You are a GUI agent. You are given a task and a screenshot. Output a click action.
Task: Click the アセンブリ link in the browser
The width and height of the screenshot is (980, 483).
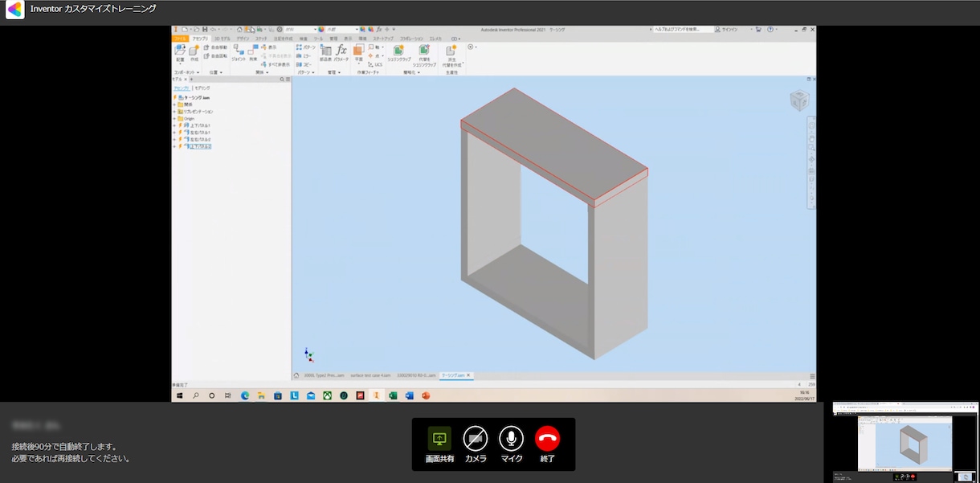(182, 88)
